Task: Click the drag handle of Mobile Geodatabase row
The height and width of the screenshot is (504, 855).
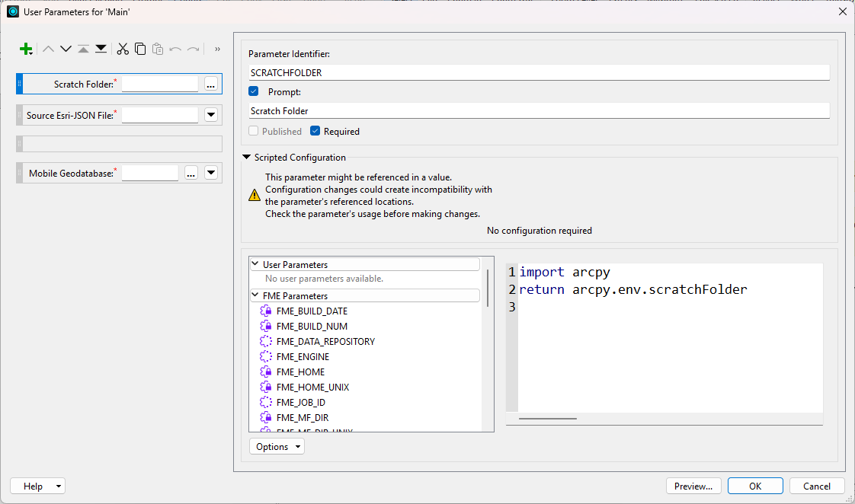Action: coord(20,174)
